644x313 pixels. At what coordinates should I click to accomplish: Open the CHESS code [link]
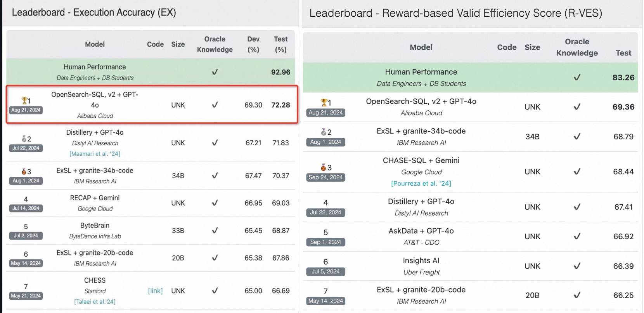(x=155, y=291)
